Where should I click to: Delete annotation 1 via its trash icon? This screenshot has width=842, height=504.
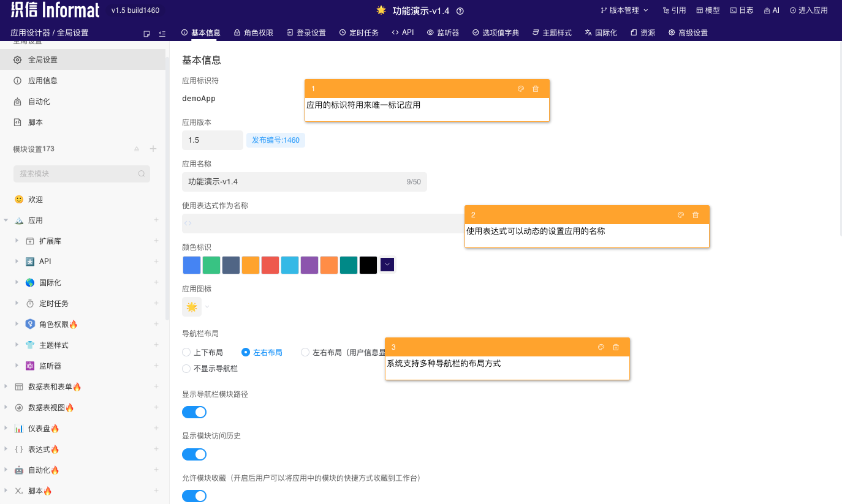(536, 88)
